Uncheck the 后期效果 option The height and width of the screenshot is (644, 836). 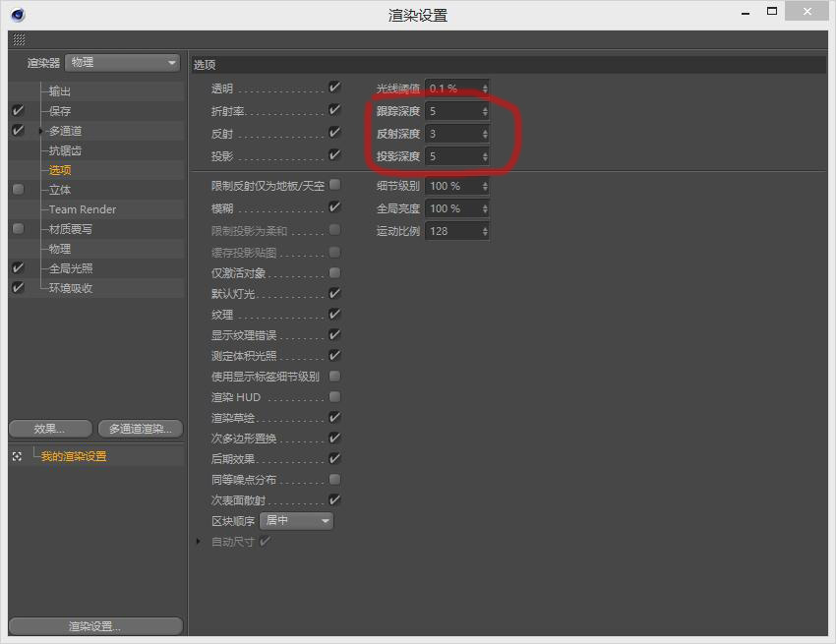tap(334, 458)
